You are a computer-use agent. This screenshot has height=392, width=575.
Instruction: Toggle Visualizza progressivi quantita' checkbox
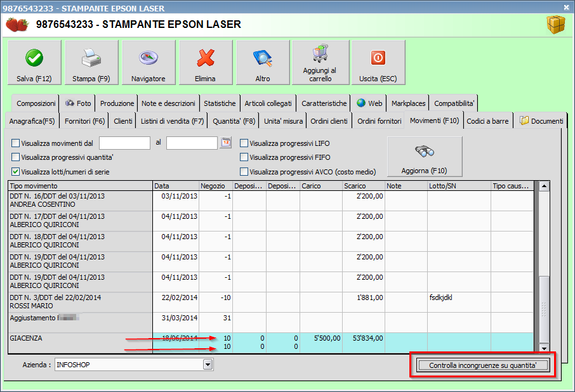(x=15, y=157)
